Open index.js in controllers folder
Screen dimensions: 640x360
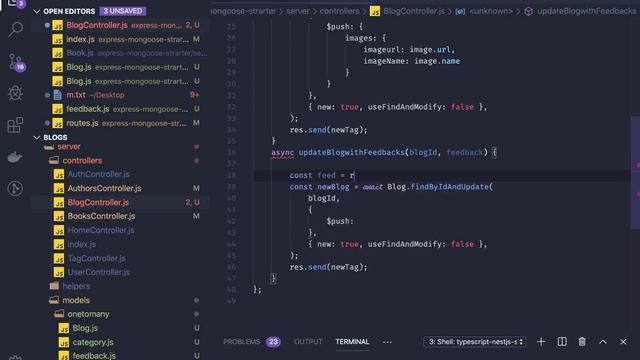(x=82, y=244)
